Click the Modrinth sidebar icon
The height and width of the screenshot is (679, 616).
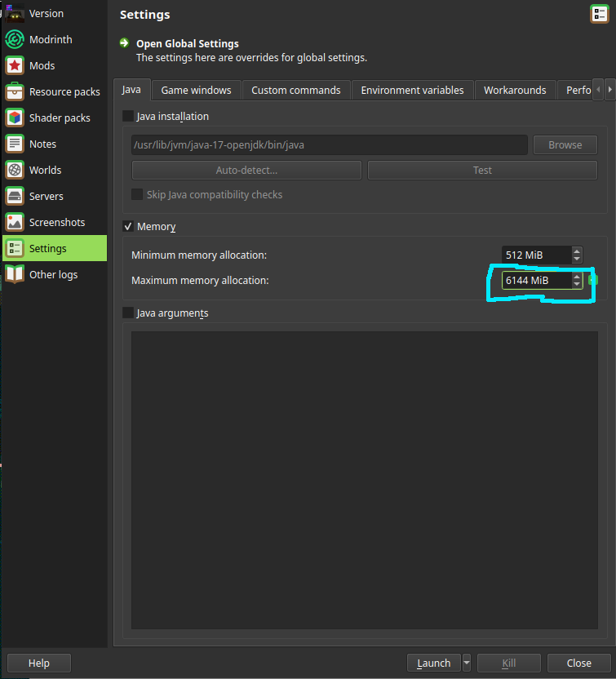point(15,39)
